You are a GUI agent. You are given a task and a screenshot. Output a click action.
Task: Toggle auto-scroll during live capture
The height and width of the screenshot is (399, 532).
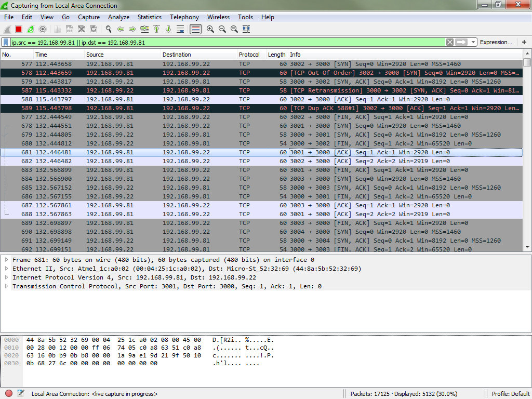[x=180, y=30]
